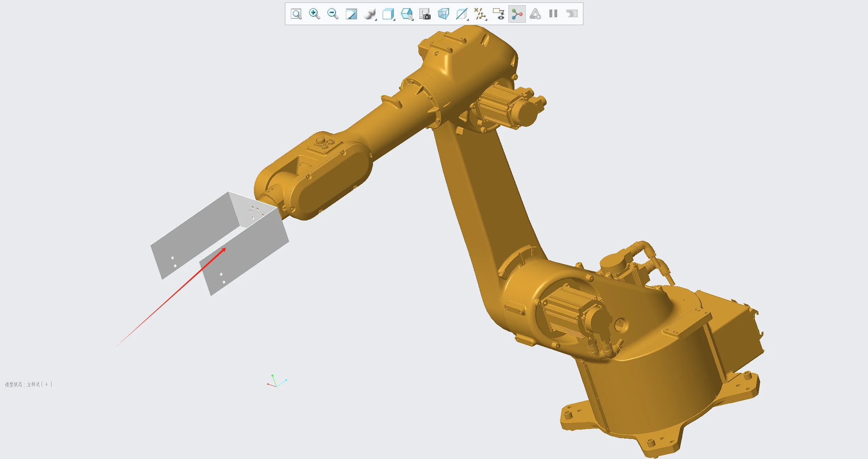Toggle the annotation display eye icon
The height and width of the screenshot is (459, 868).
tap(499, 13)
